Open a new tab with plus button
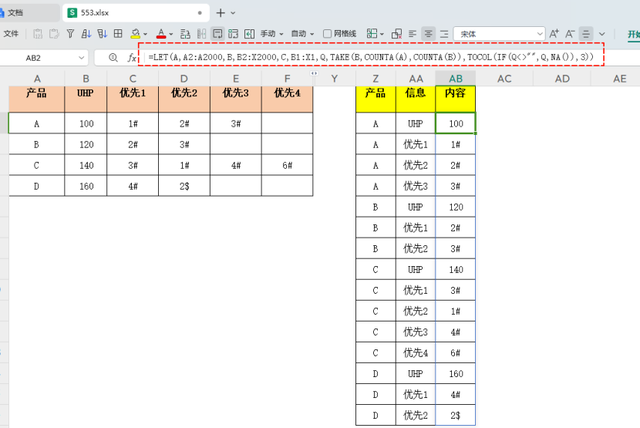This screenshot has width=640, height=428. (220, 13)
